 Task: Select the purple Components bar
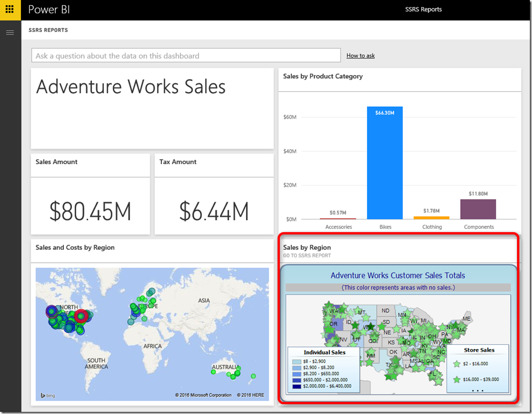pyautogui.click(x=478, y=209)
